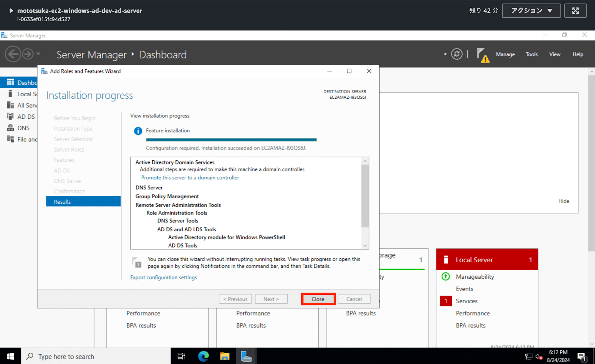Click the muted volume icon in system tray

539,356
